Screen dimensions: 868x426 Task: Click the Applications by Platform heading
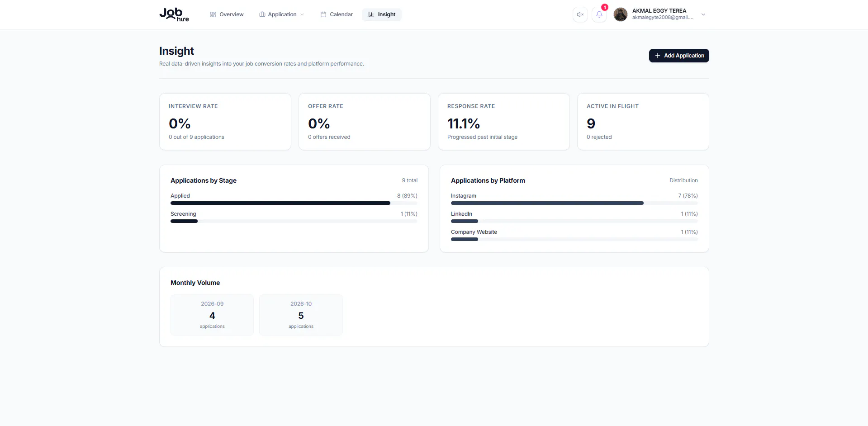(x=488, y=180)
